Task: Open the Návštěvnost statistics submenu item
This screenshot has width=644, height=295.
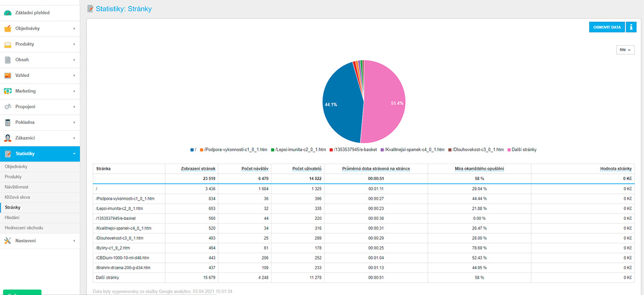Action: click(16, 187)
